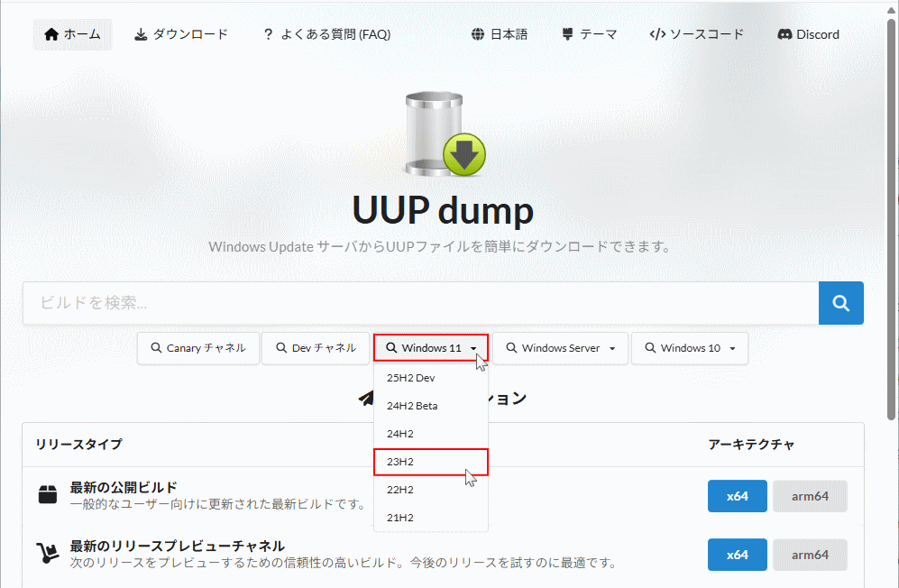Click the リリースタイプ column header
Screen dimensions: 899x588
[x=78, y=445]
